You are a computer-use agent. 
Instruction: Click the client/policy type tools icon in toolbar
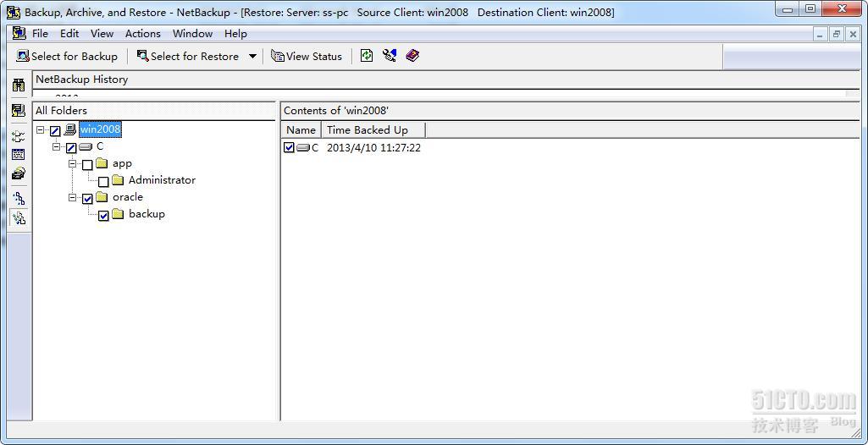pyautogui.click(x=390, y=55)
